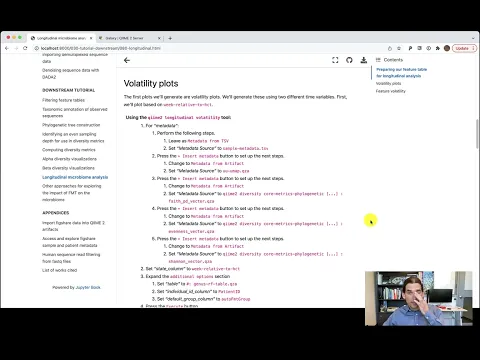Close the Longitudinal microbiome tab
The width and height of the screenshot is (480, 360).
click(91, 38)
